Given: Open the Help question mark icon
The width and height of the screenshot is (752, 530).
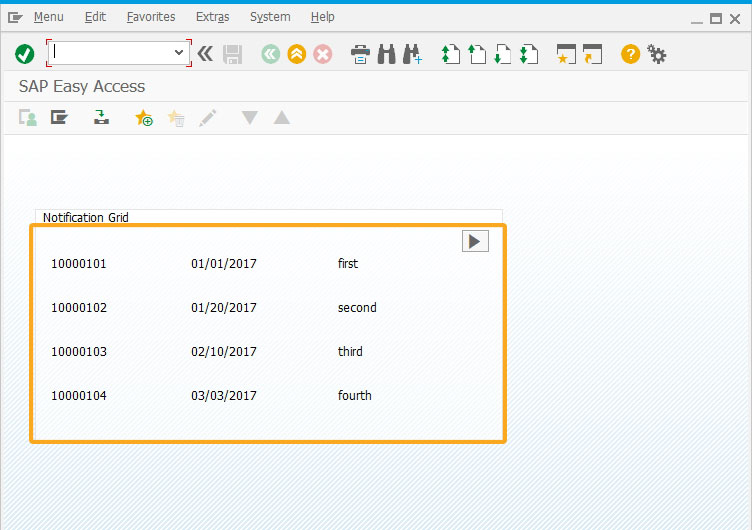Looking at the screenshot, I should coord(630,54).
